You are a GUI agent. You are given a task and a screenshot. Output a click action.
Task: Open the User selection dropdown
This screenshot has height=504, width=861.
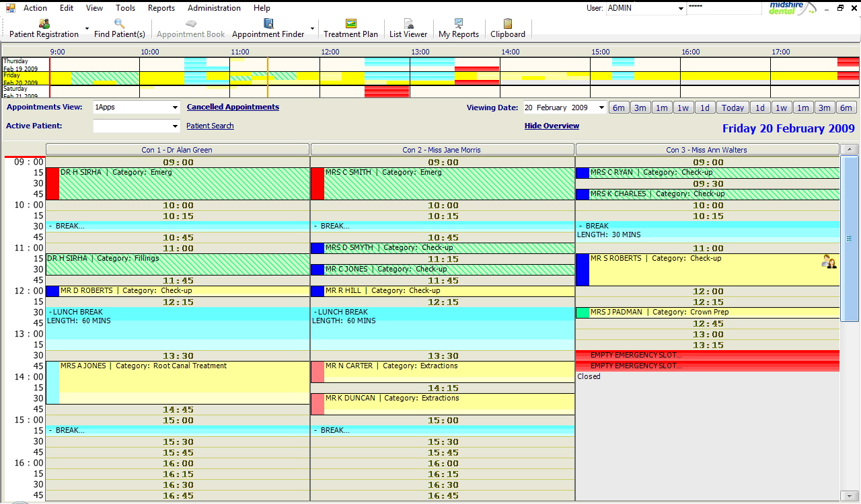pyautogui.click(x=679, y=8)
